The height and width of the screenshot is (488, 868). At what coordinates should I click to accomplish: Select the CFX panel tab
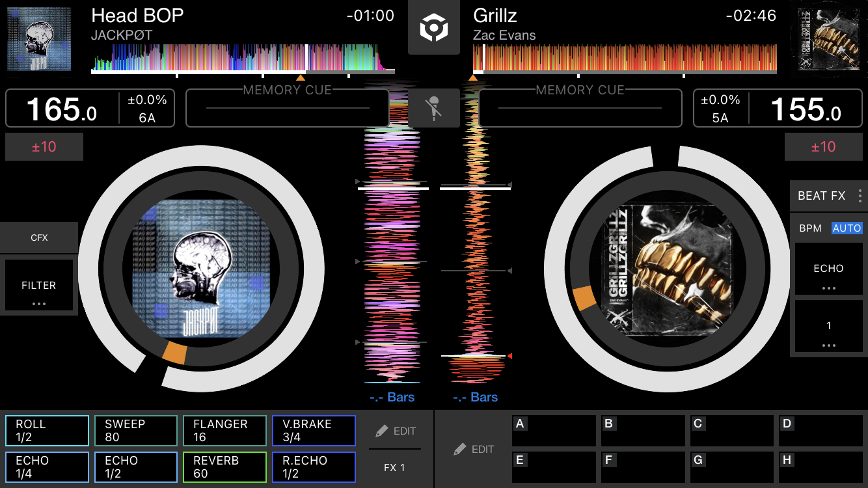(39, 237)
